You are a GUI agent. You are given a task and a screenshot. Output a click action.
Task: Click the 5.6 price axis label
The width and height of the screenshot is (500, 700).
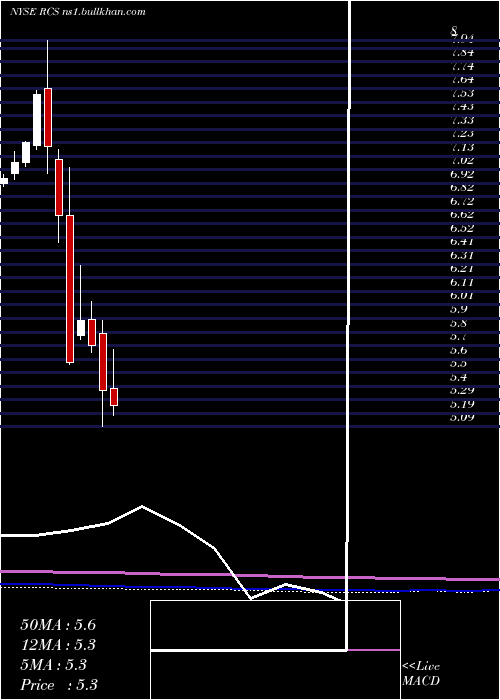pos(460,350)
